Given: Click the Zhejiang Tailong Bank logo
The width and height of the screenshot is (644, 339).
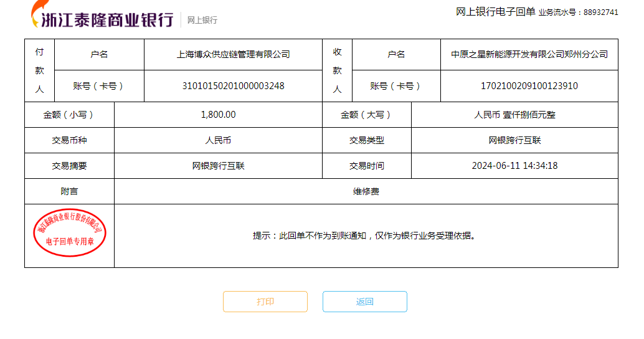Looking at the screenshot, I should pos(103,17).
